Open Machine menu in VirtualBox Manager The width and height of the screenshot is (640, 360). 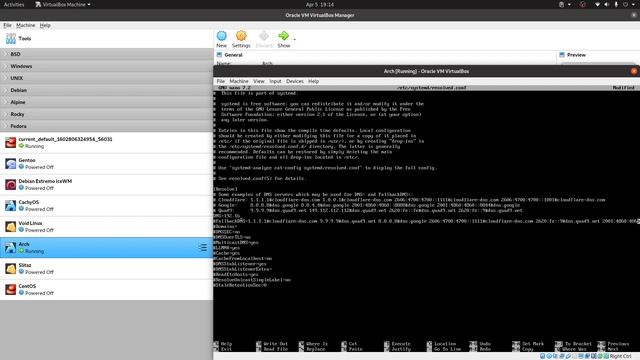tap(25, 25)
